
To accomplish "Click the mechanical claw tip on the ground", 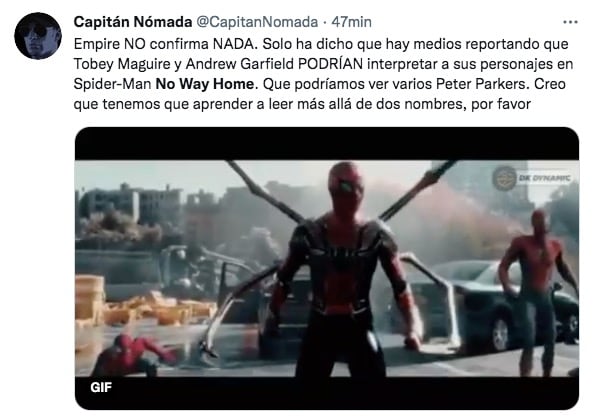I will click(x=207, y=347).
